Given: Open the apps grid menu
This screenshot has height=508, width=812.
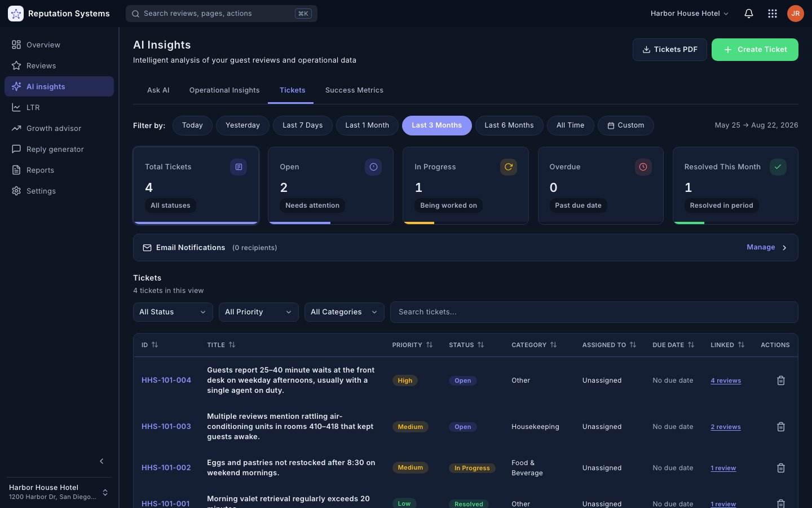Looking at the screenshot, I should coord(773,14).
